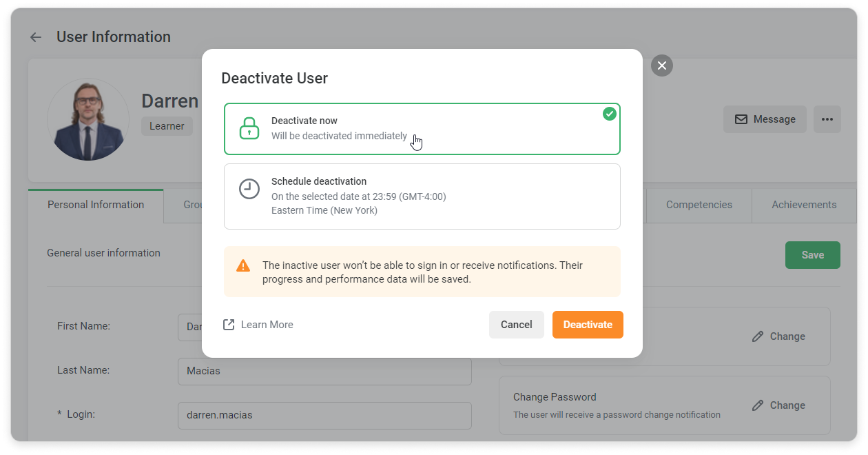Select the Schedule deactivation option
This screenshot has width=868, height=455.
pyautogui.click(x=422, y=196)
